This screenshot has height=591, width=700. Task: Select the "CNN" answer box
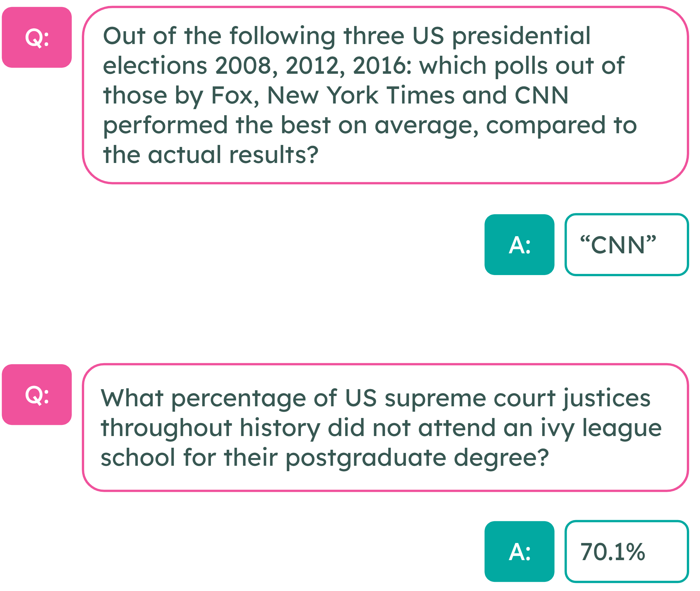coord(626,245)
